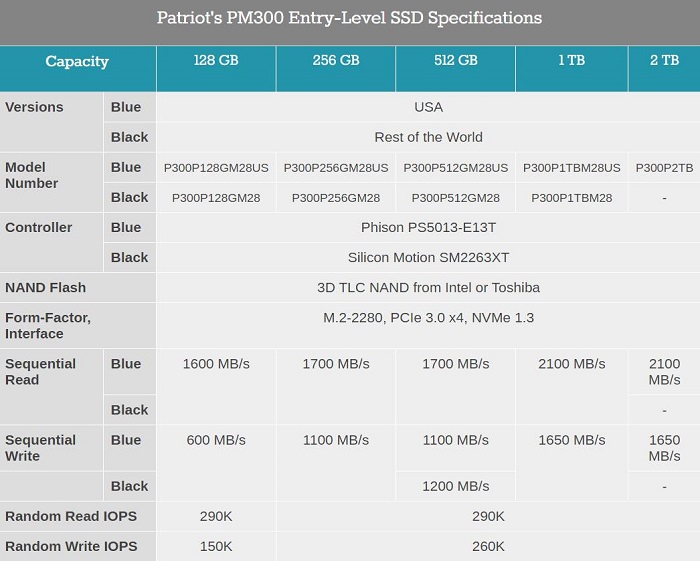Click the Rest of the World cell
The image size is (700, 561).
428,137
